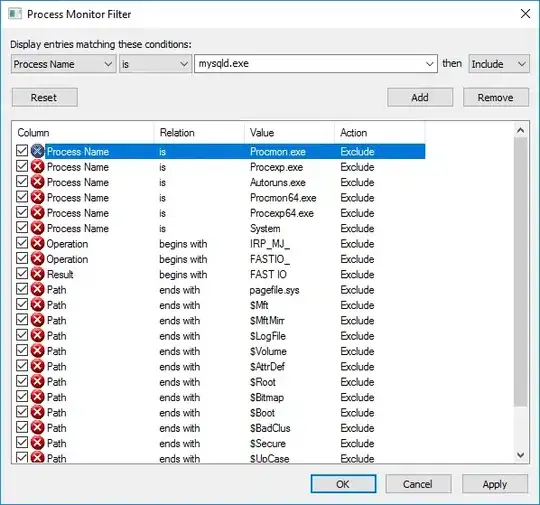Disable the $Volume path filter checkbox
The image size is (540, 505).
[x=22, y=350]
